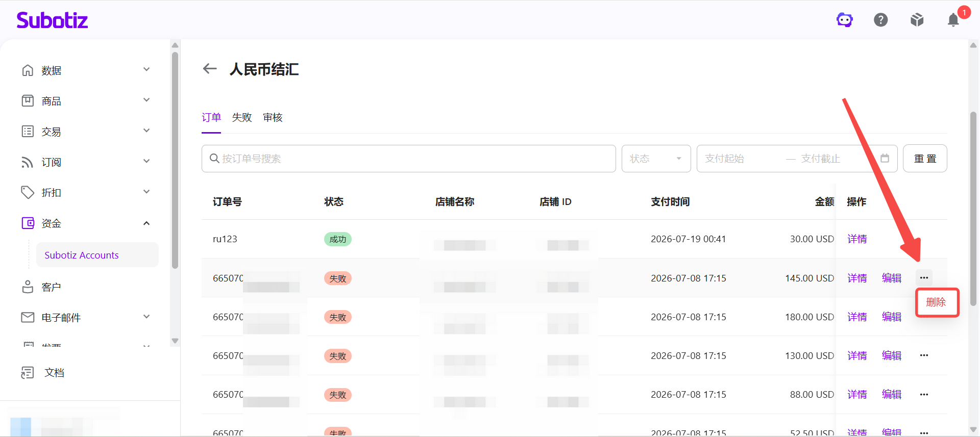Expand the 数据 menu chevron
The image size is (980, 437).
point(146,69)
